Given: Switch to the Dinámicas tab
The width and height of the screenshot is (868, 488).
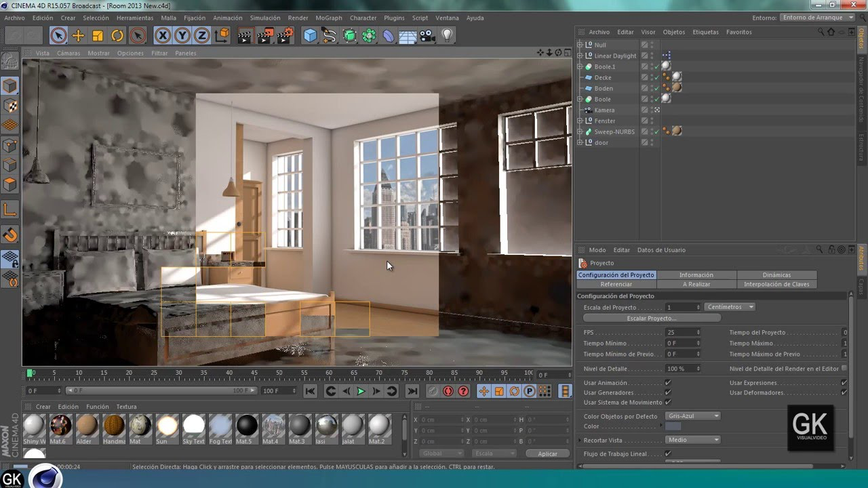Looking at the screenshot, I should [x=776, y=275].
